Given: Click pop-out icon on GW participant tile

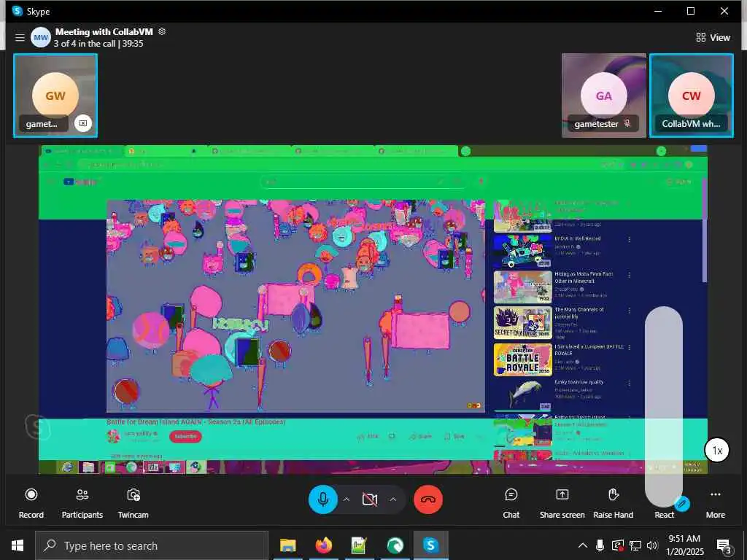Looking at the screenshot, I should pos(83,123).
